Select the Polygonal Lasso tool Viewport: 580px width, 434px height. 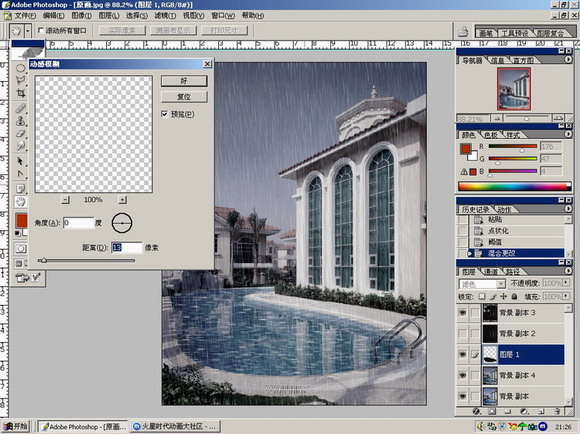click(21, 80)
